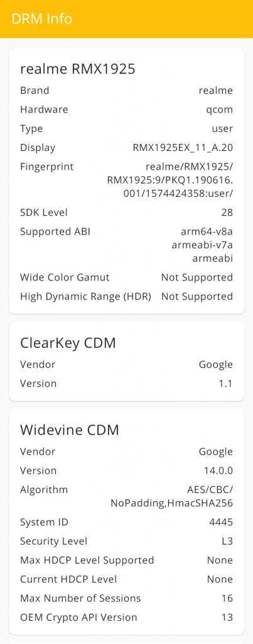This screenshot has height=644, width=253.
Task: Select the Security Level L3 value
Action: pyautogui.click(x=227, y=541)
